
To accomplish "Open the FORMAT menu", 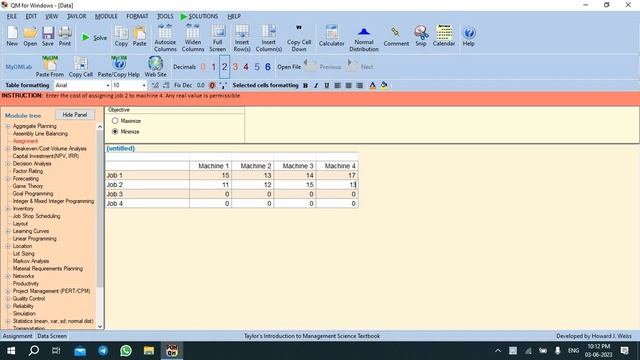I will (x=137, y=16).
